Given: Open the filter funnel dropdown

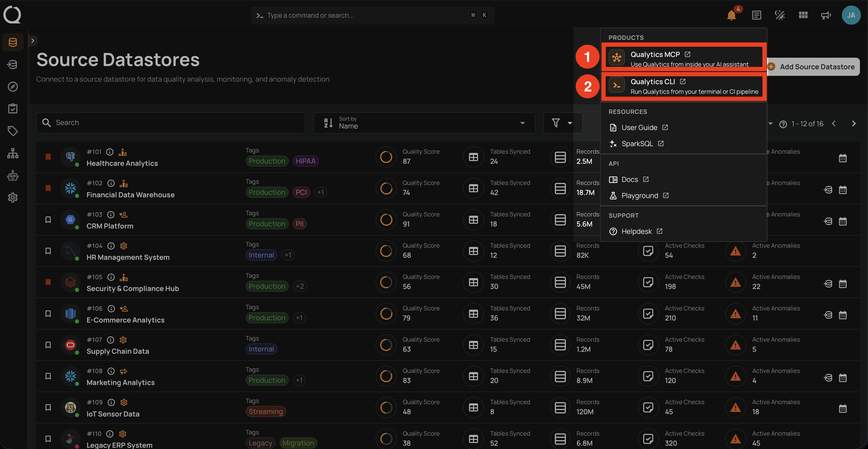Looking at the screenshot, I should tap(562, 123).
